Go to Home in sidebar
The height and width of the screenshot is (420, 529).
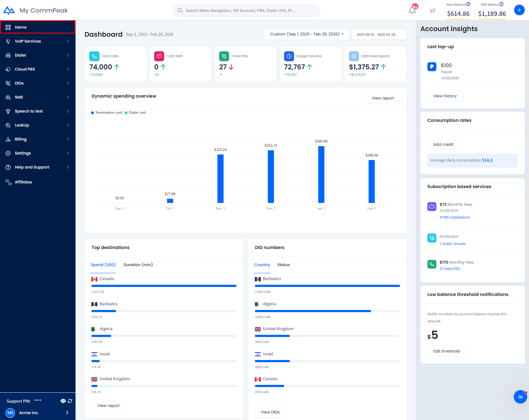coord(38,27)
